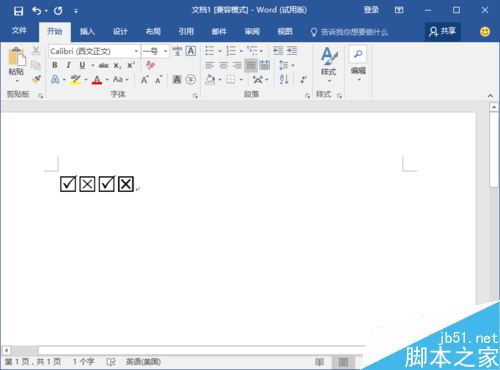Toggle Justify alignment button
The height and width of the screenshot is (370, 500).
pos(251,65)
